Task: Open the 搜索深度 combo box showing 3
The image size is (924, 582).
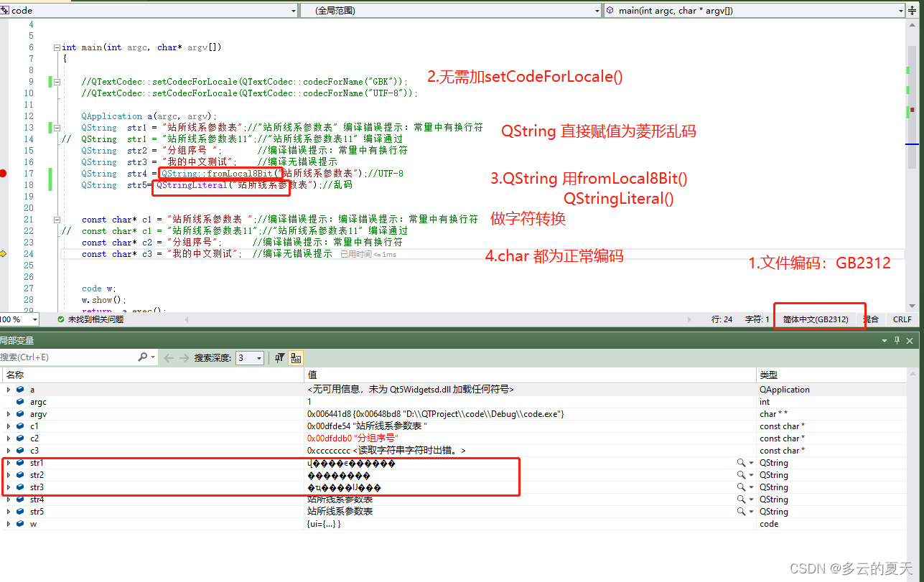Action: point(250,357)
